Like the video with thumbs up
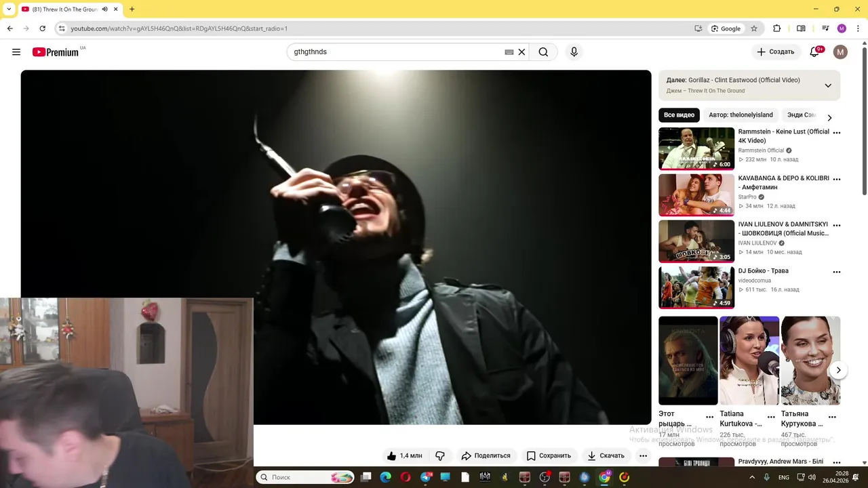 tap(404, 455)
